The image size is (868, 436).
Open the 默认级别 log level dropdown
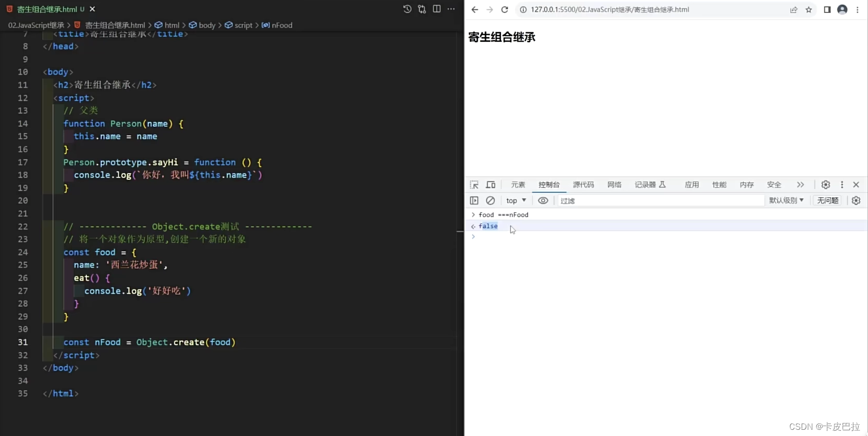coord(786,200)
